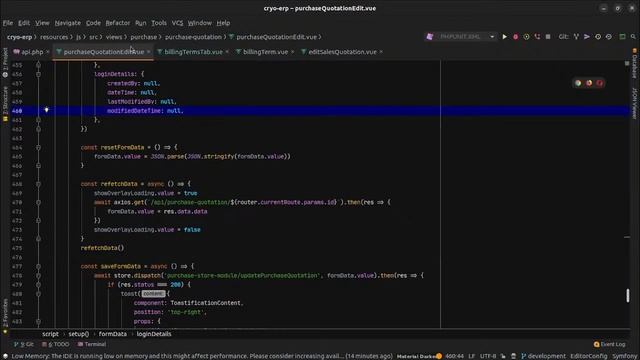
Task: Open Search Everywhere magnifier icon
Action: 633,37
